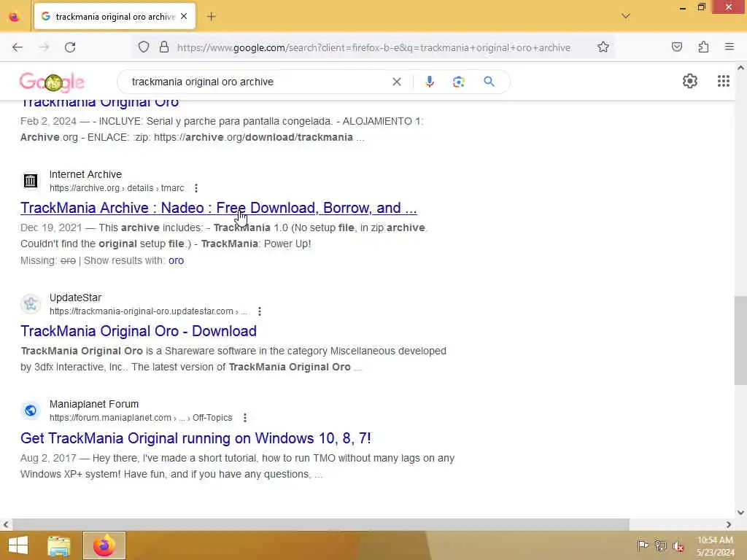
Task: Go back with the browser back arrow
Action: click(x=18, y=47)
